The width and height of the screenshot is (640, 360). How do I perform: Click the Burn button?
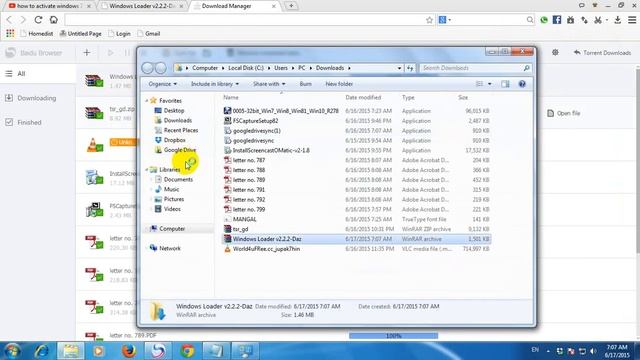(x=305, y=84)
